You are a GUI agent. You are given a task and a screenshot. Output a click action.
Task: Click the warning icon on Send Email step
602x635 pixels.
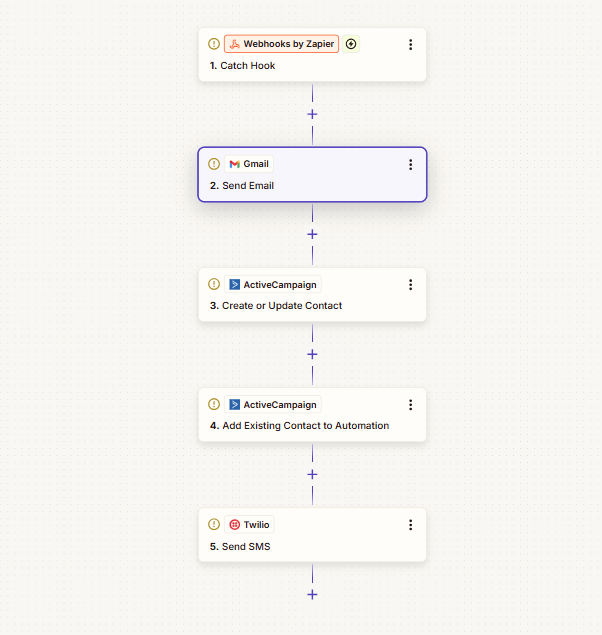click(213, 164)
